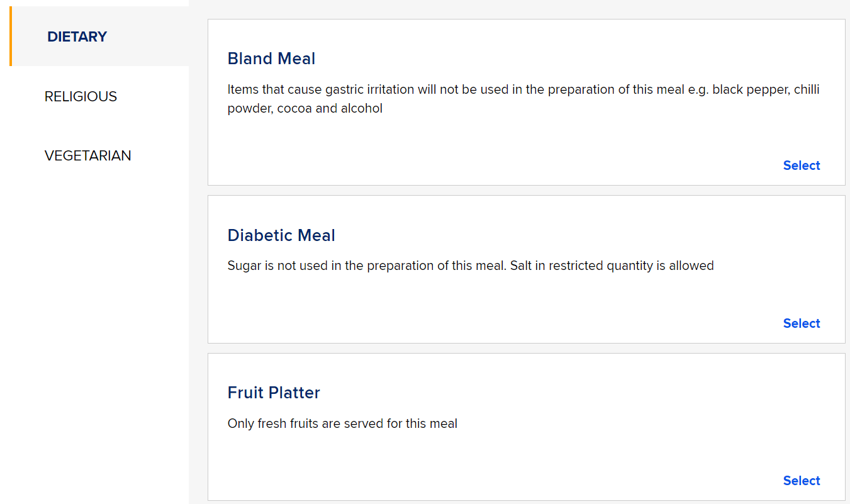850x504 pixels.
Task: Click the sugar and salt description
Action: (x=470, y=266)
